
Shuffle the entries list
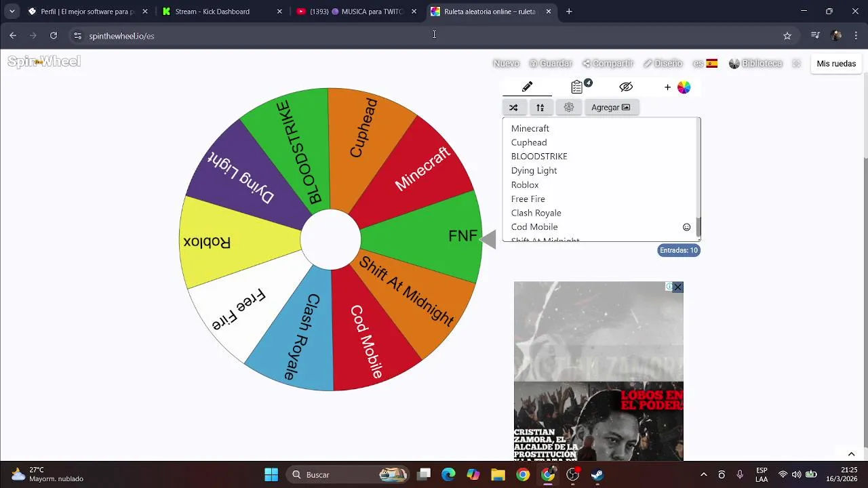[x=513, y=107]
